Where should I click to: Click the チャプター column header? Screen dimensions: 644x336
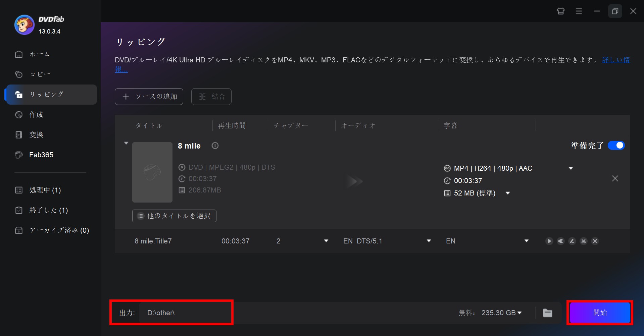tap(291, 126)
